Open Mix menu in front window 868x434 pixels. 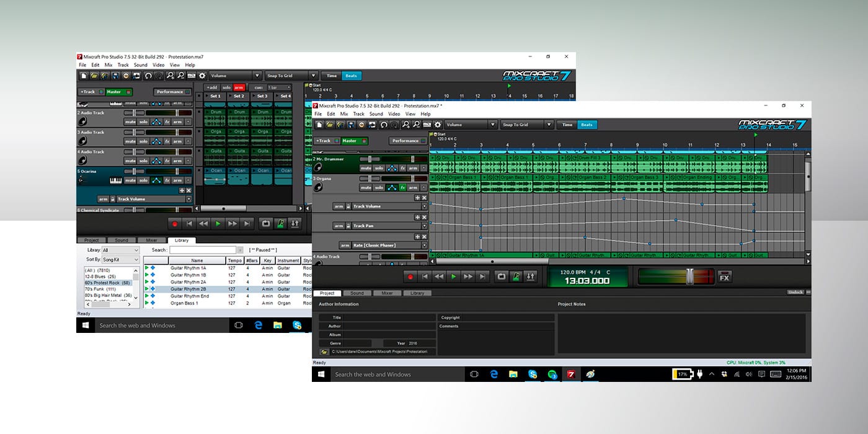pyautogui.click(x=343, y=114)
